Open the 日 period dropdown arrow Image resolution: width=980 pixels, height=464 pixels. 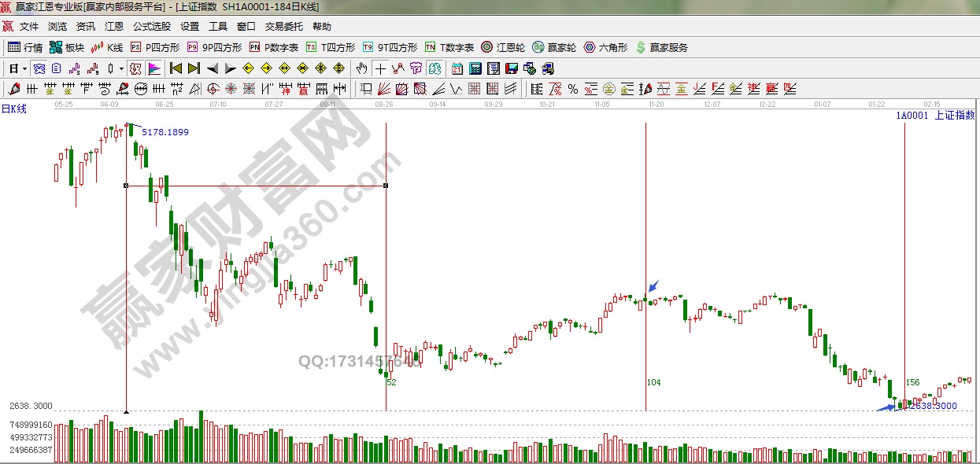pos(24,68)
